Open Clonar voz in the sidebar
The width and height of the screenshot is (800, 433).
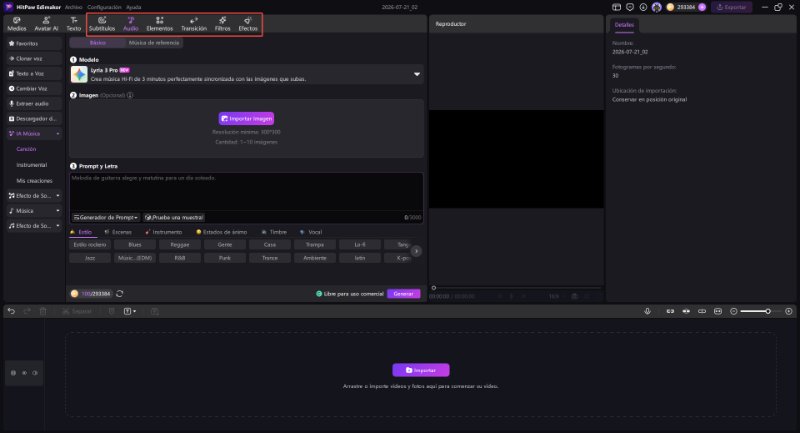pos(34,59)
